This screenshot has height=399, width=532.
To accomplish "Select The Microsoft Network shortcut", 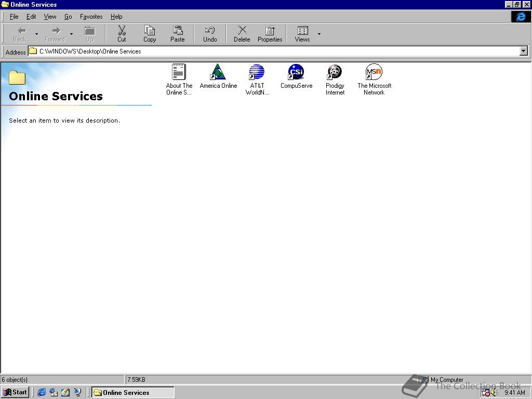I will click(374, 79).
